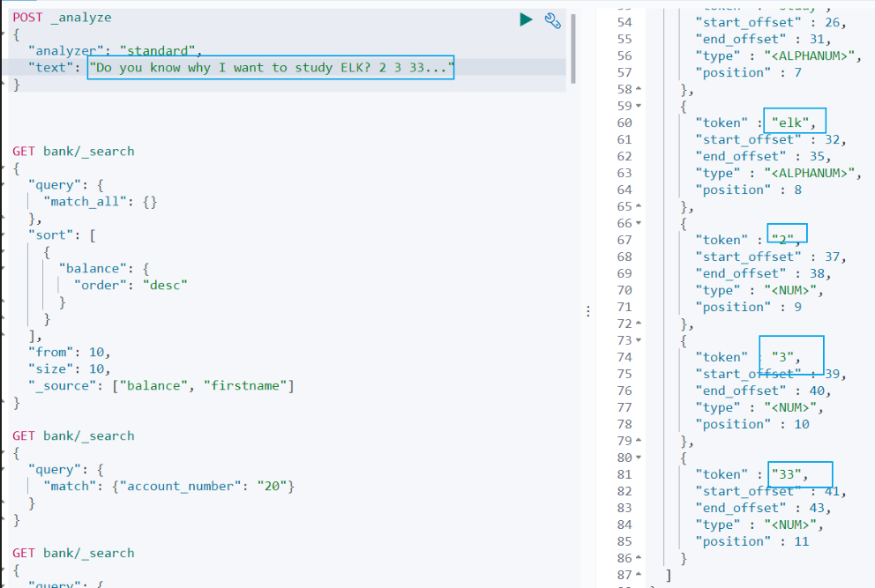Fold the closing bracket at line 86

pyautogui.click(x=639, y=557)
